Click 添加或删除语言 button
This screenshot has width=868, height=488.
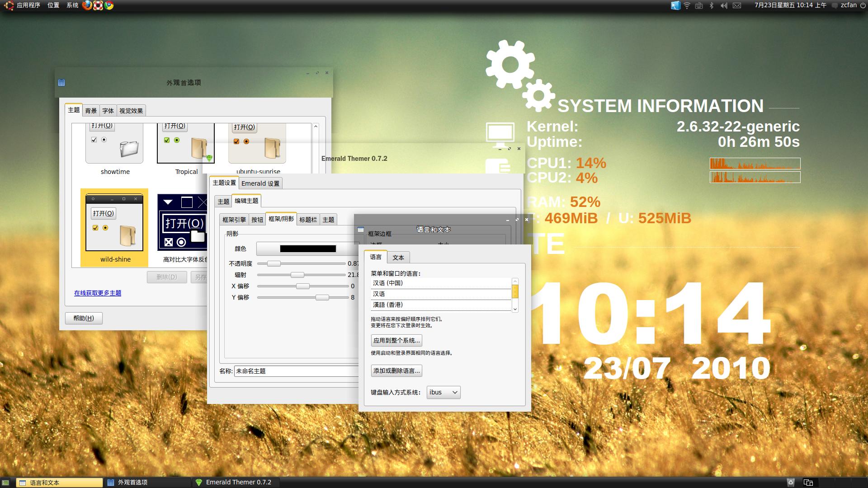tap(396, 371)
